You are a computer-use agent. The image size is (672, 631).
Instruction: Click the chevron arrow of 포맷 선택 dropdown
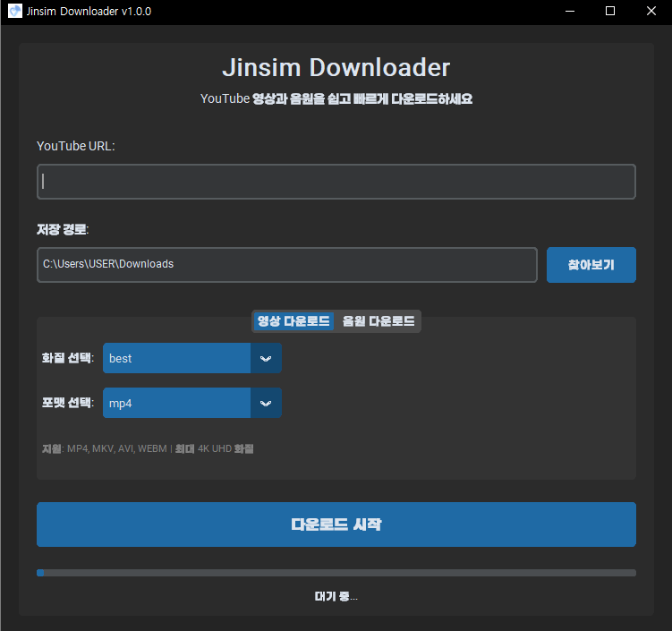coord(266,403)
